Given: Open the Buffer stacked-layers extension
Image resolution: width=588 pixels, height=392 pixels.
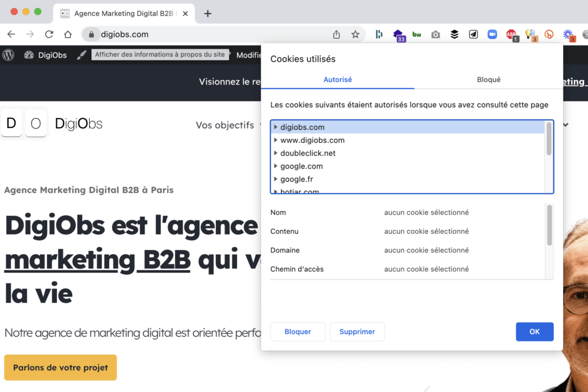Looking at the screenshot, I should (x=454, y=34).
